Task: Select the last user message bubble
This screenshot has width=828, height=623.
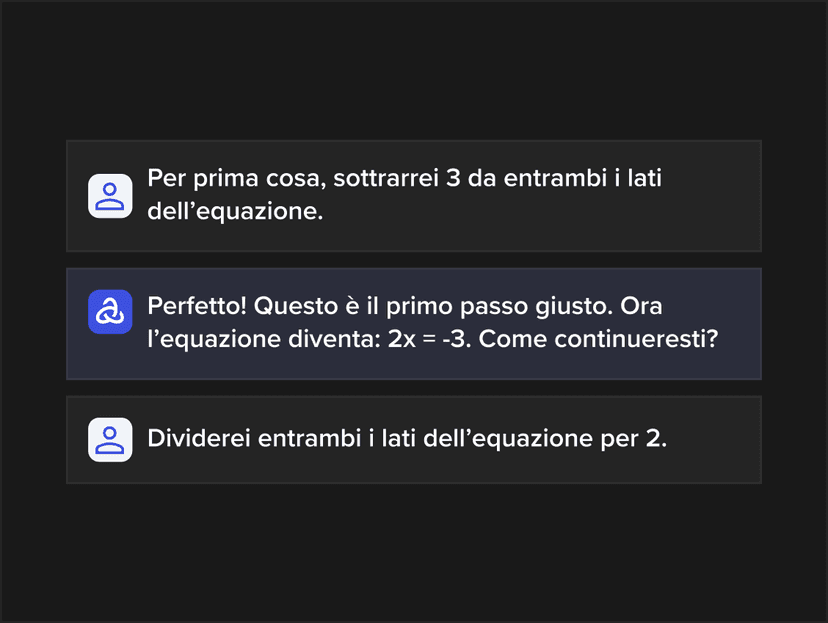Action: (413, 440)
